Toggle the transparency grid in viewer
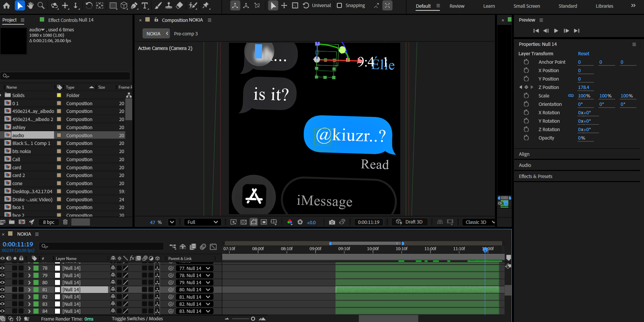644x322 pixels. tap(243, 222)
